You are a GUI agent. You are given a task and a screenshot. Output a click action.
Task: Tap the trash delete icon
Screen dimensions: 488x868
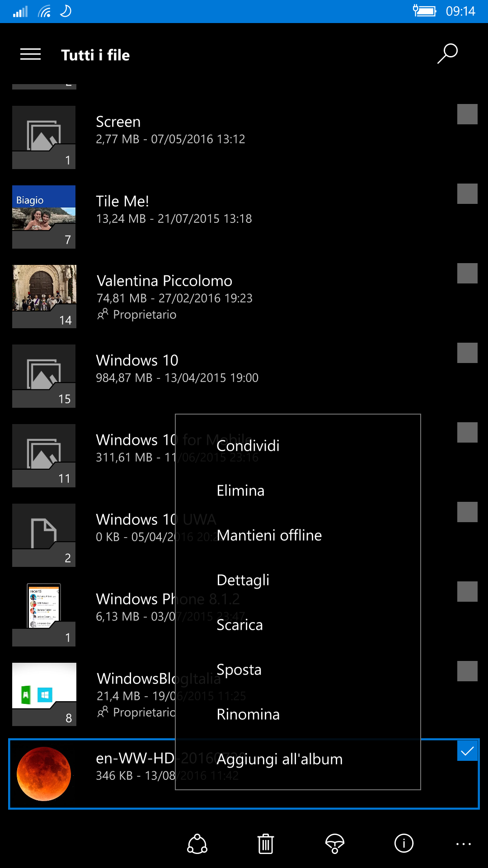(266, 844)
